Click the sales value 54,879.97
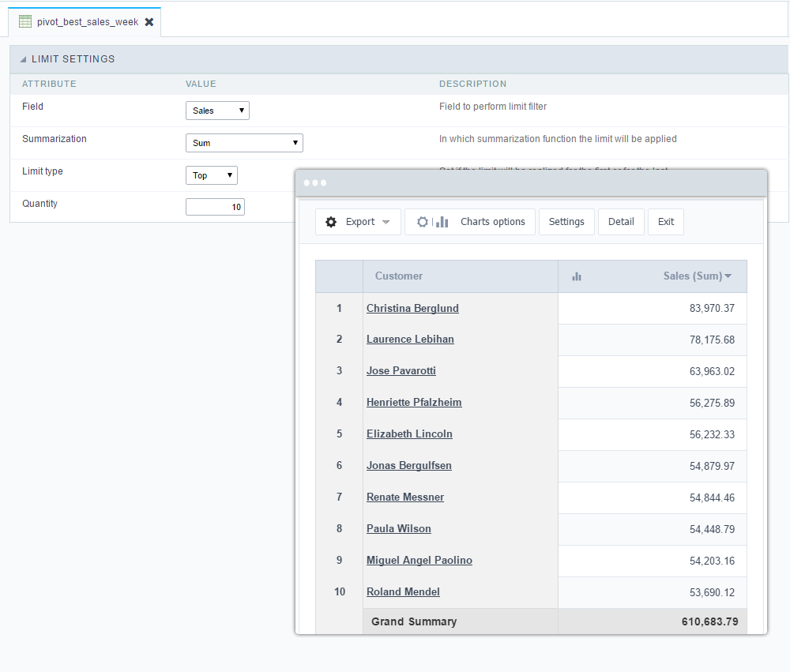Image resolution: width=790 pixels, height=672 pixels. pos(712,467)
